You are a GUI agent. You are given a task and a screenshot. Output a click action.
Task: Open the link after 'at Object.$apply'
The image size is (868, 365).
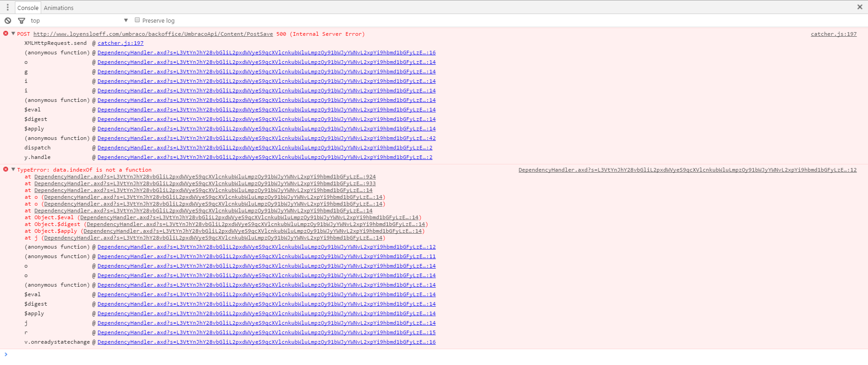252,231
